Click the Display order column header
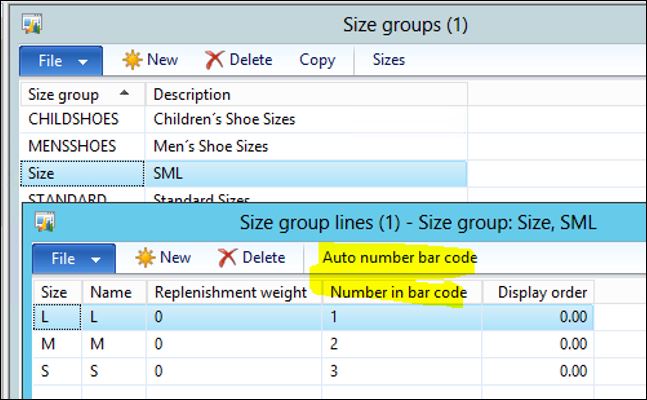 click(x=541, y=292)
